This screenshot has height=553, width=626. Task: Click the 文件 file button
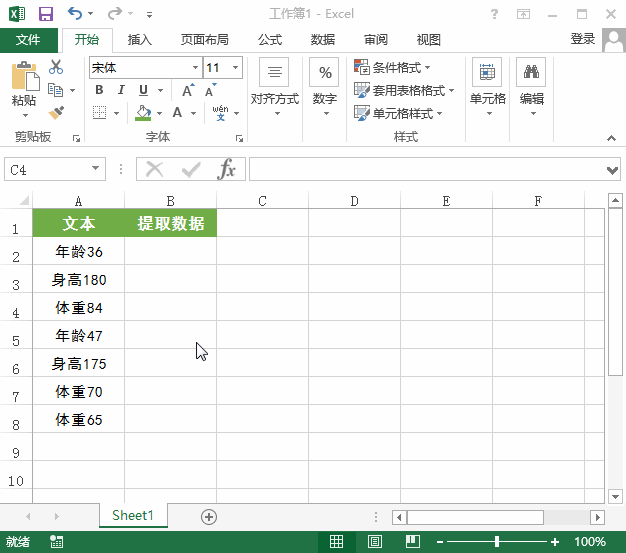click(29, 40)
